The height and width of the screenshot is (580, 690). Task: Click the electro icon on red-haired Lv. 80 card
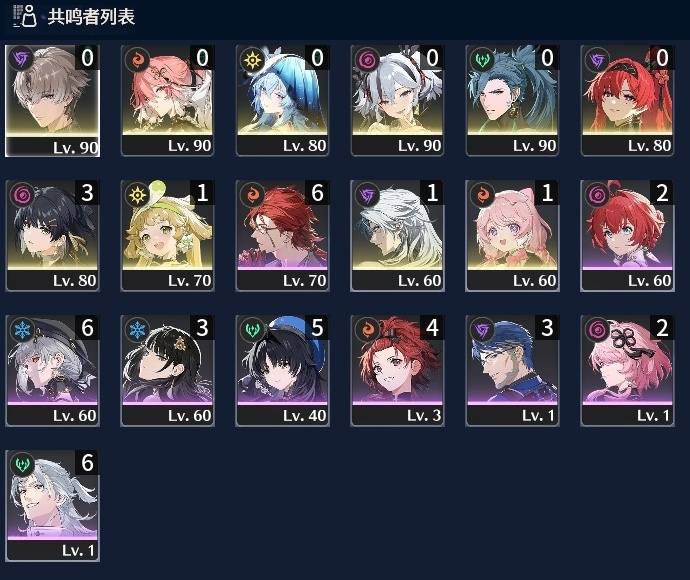tap(598, 59)
